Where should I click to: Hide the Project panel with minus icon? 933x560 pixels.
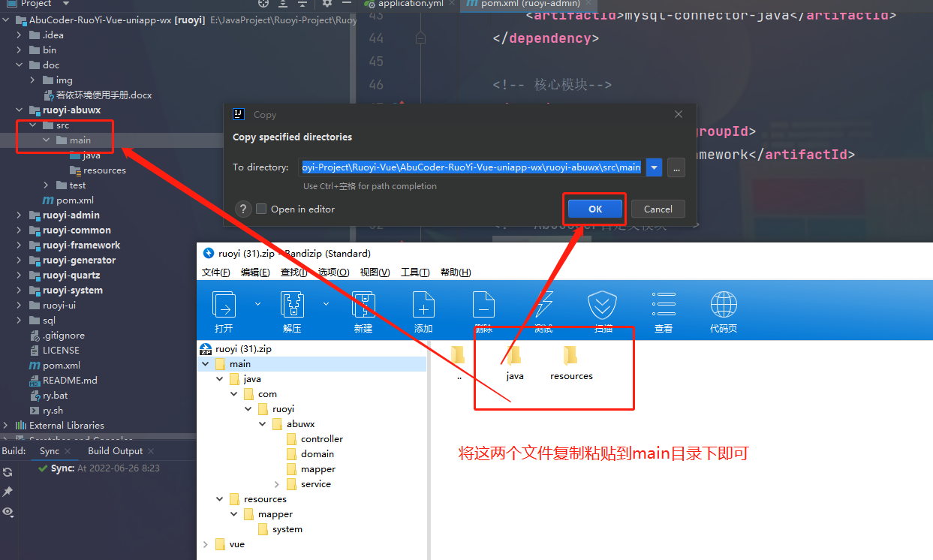click(x=347, y=4)
